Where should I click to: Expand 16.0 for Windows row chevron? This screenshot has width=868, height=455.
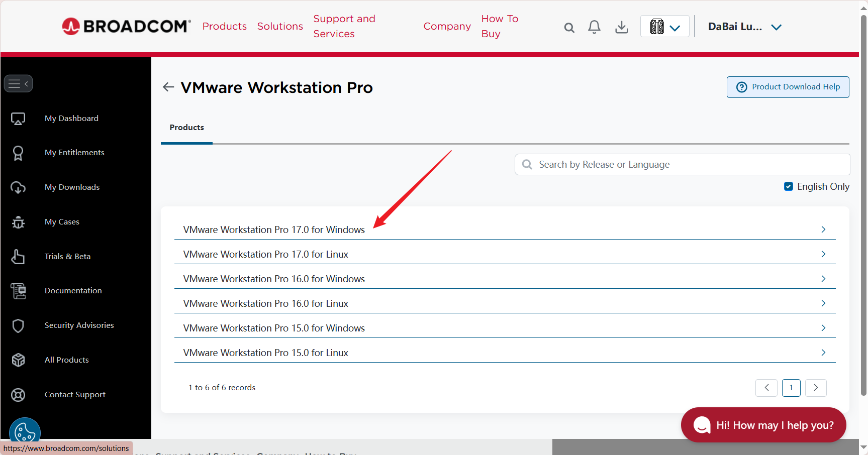[823, 279]
